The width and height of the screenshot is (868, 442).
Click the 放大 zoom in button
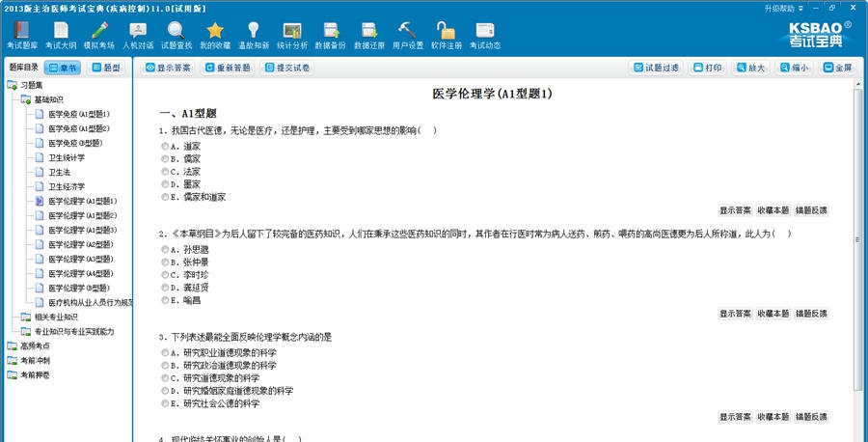(x=751, y=68)
